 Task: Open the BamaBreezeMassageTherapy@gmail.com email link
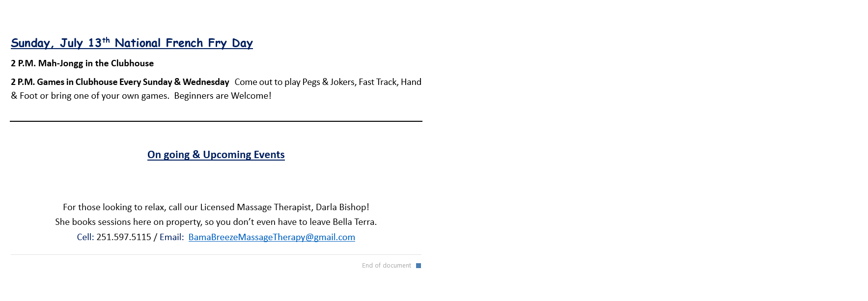click(272, 237)
